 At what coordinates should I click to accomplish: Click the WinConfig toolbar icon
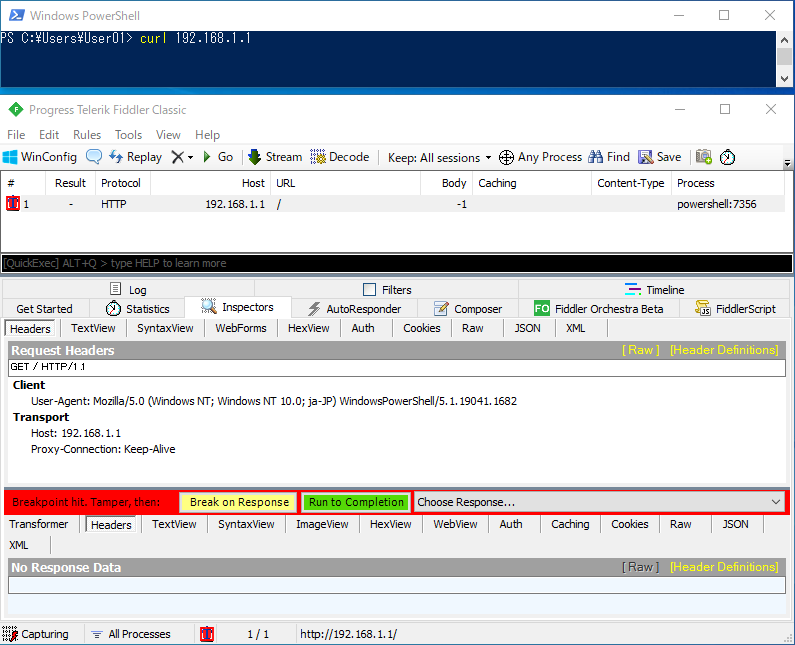pyautogui.click(x=39, y=157)
